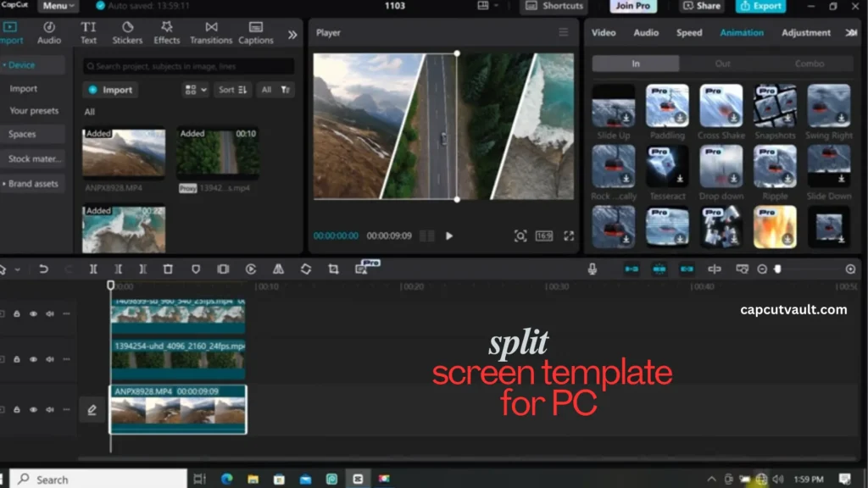Select the Slide Up animation thumbnail
Viewport: 868px width, 488px height.
click(x=614, y=106)
